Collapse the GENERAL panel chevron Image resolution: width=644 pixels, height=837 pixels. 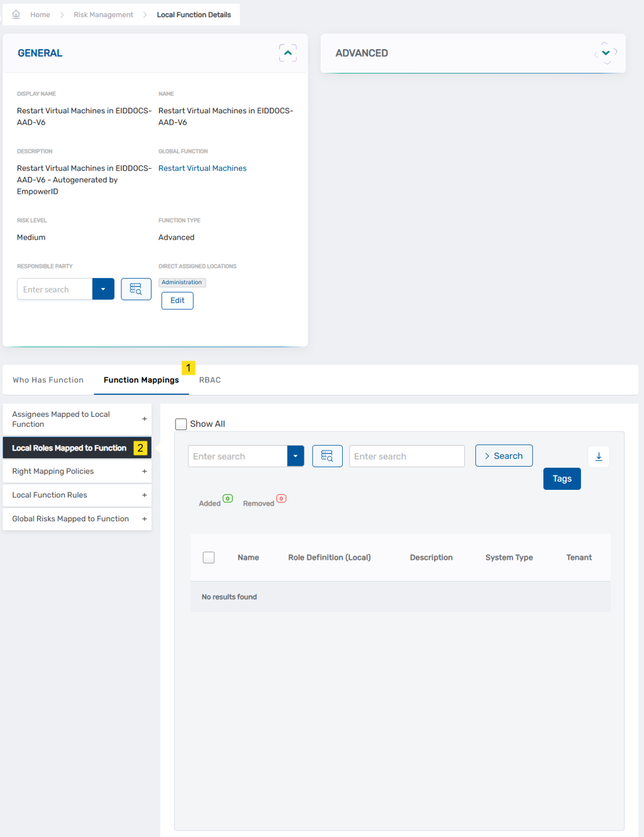tap(288, 53)
